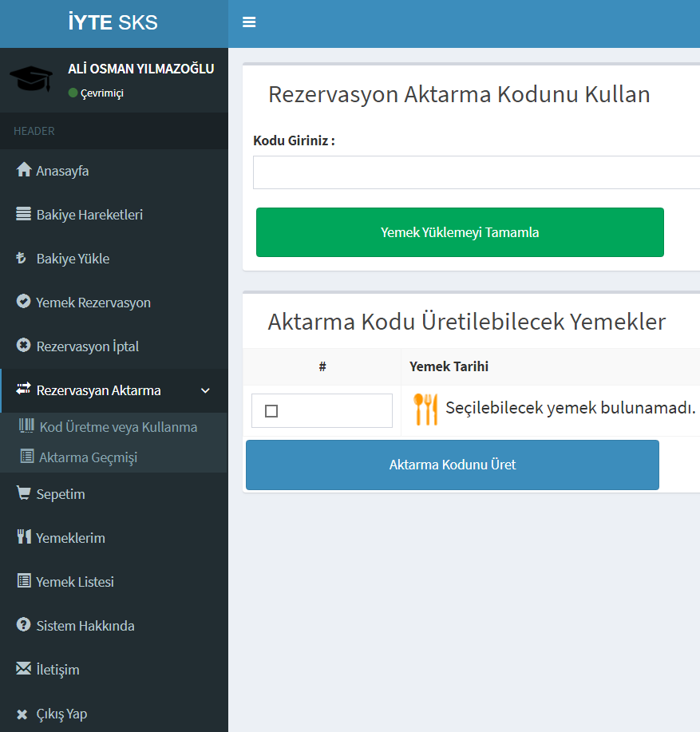
Task: Collapse the Rezervasyan Aktarma chevron
Action: (205, 390)
